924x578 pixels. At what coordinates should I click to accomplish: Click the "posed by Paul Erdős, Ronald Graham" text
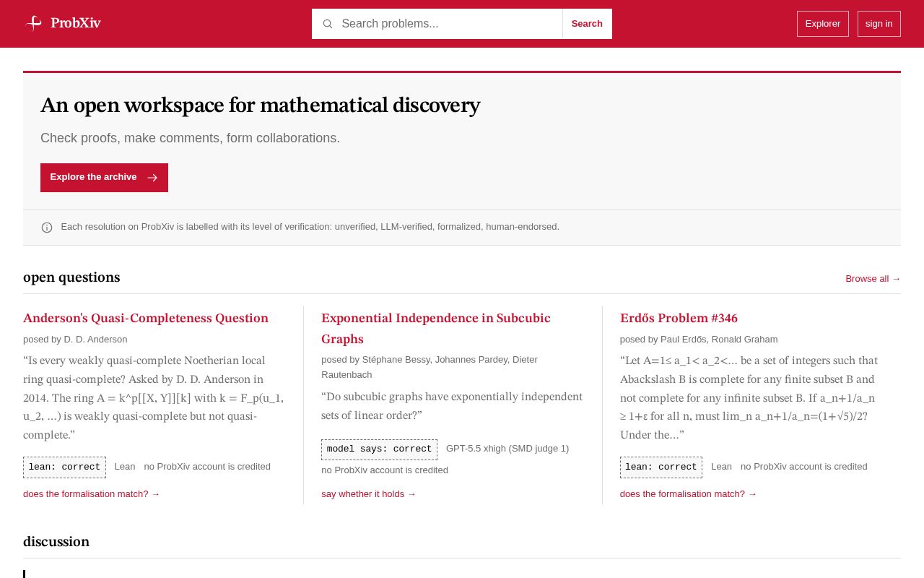[699, 340]
